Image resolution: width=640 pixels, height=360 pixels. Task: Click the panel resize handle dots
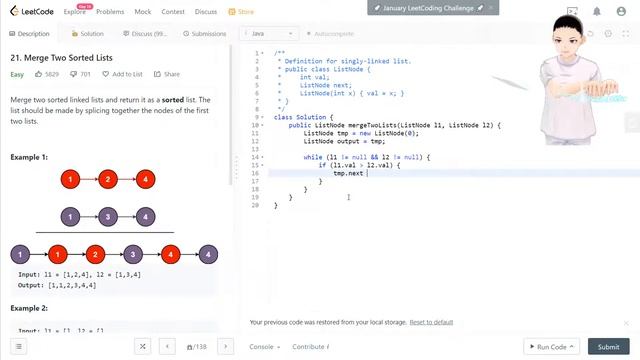pyautogui.click(x=236, y=168)
